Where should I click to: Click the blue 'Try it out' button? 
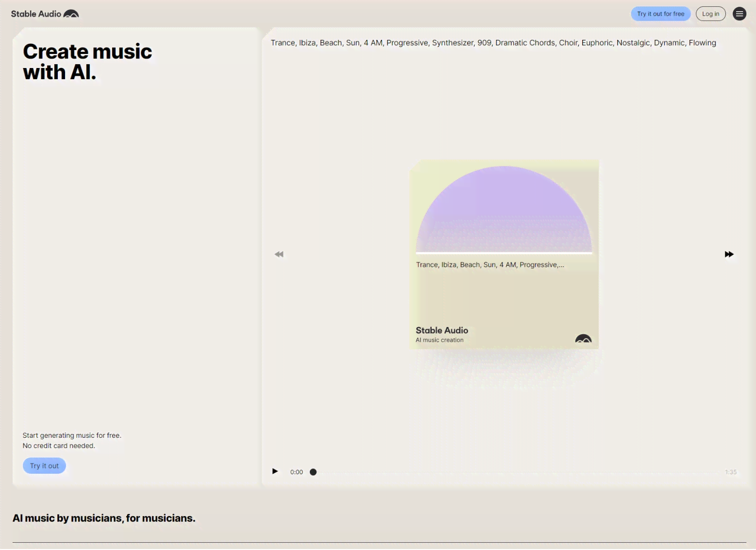click(x=44, y=465)
